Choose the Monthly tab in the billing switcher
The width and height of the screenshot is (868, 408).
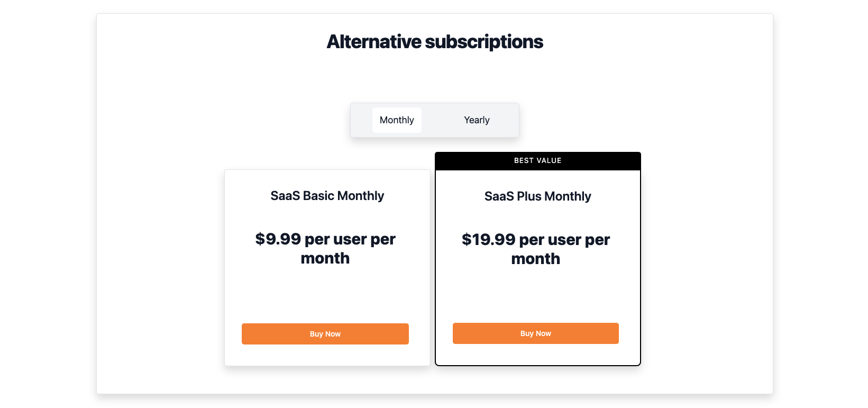point(397,120)
